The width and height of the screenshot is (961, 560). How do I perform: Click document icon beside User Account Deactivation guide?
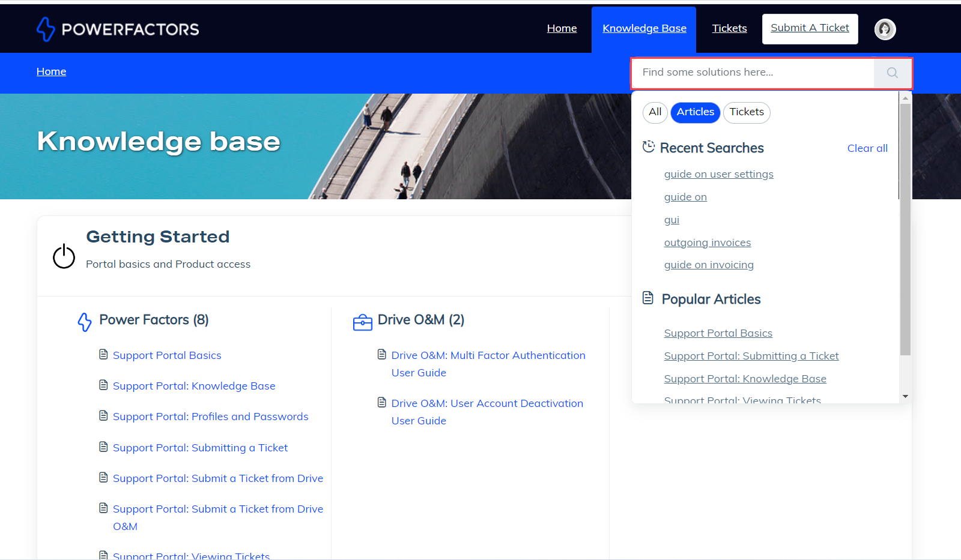pos(381,402)
